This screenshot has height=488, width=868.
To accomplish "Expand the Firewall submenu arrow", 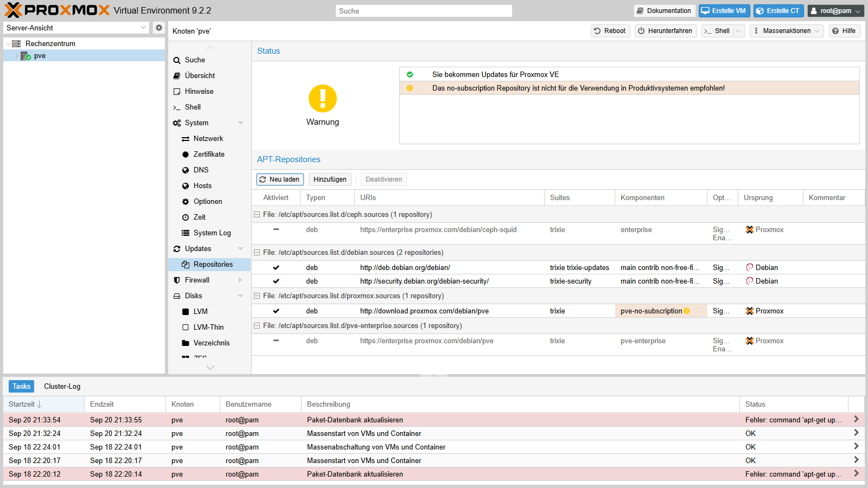I will click(240, 280).
